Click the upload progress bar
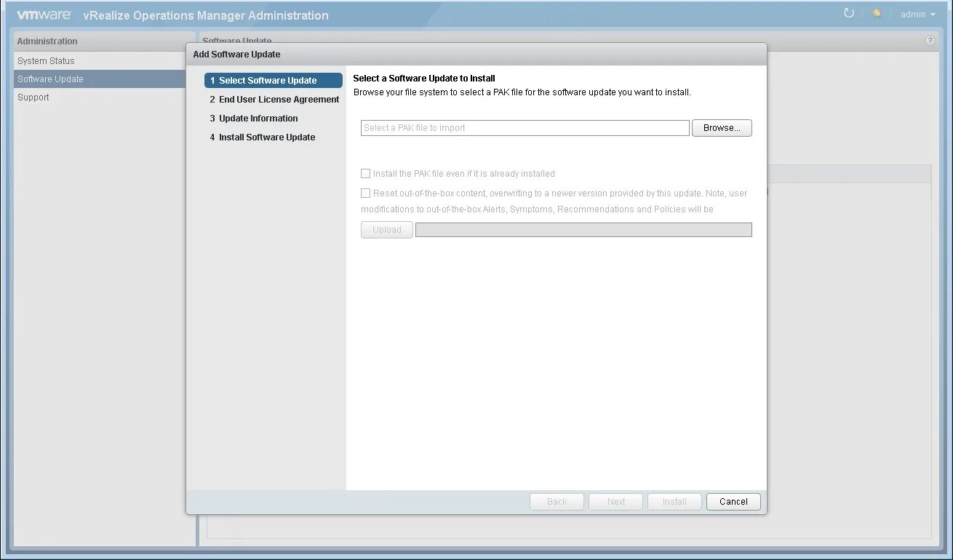Viewport: 953px width, 560px height. [583, 230]
